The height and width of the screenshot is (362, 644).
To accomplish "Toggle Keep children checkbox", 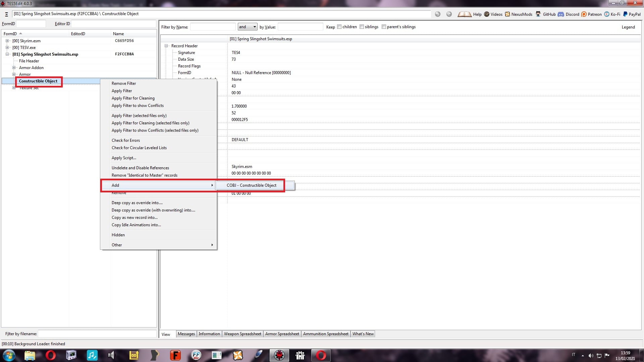I will pos(339,27).
